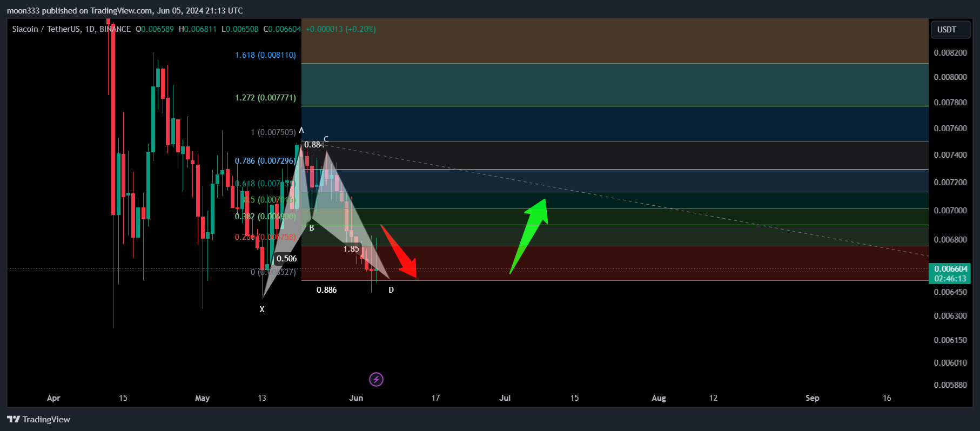Click the 0.886 ratio label below pattern
The image size is (980, 431).
326,290
